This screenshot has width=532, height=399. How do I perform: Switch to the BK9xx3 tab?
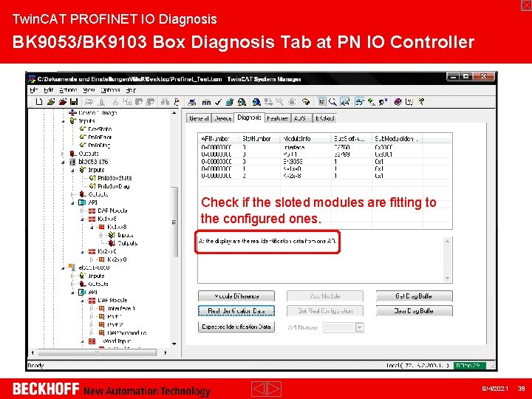(x=324, y=118)
